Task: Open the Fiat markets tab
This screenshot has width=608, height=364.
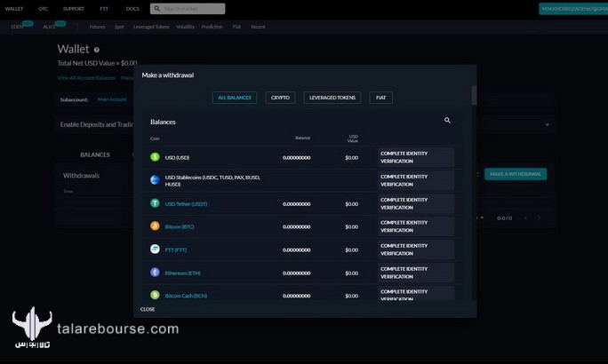Action: (236, 27)
